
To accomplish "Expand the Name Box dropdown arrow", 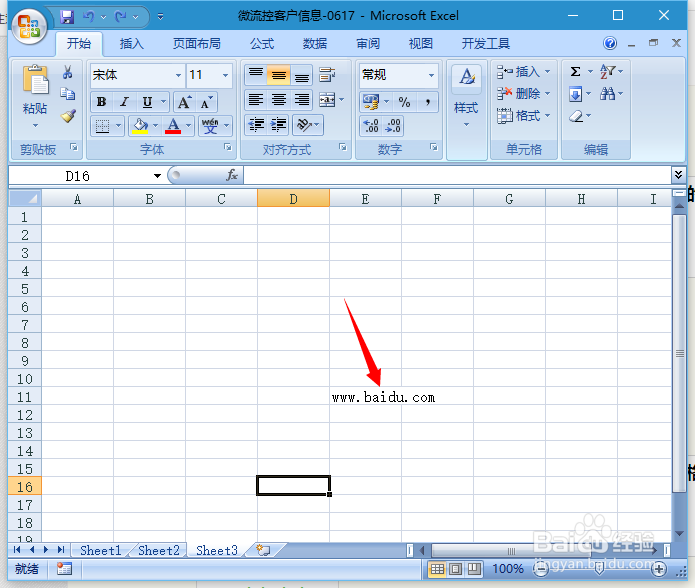I will pyautogui.click(x=157, y=176).
